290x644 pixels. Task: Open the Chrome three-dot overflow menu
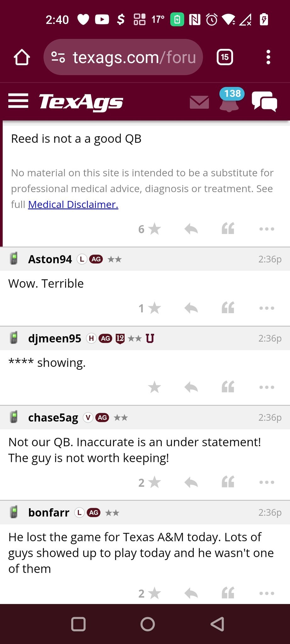[x=268, y=57]
